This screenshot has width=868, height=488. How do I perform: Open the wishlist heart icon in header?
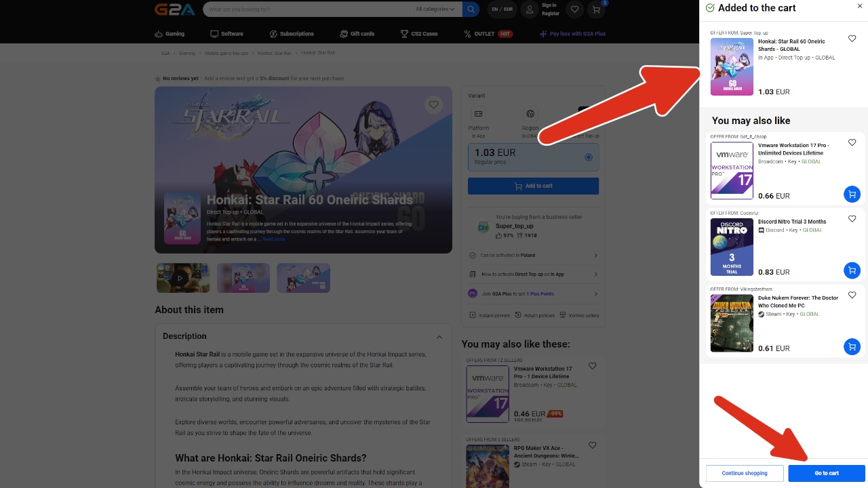(574, 9)
